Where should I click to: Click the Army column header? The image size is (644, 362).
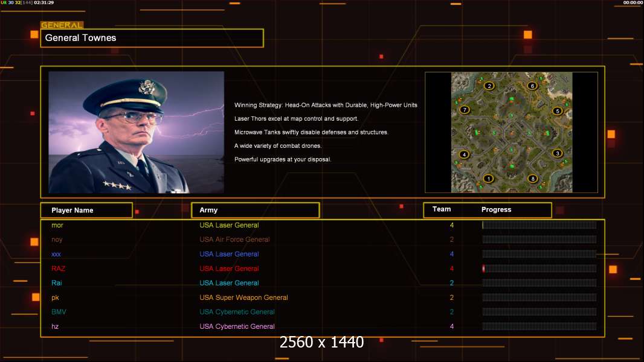click(x=256, y=210)
